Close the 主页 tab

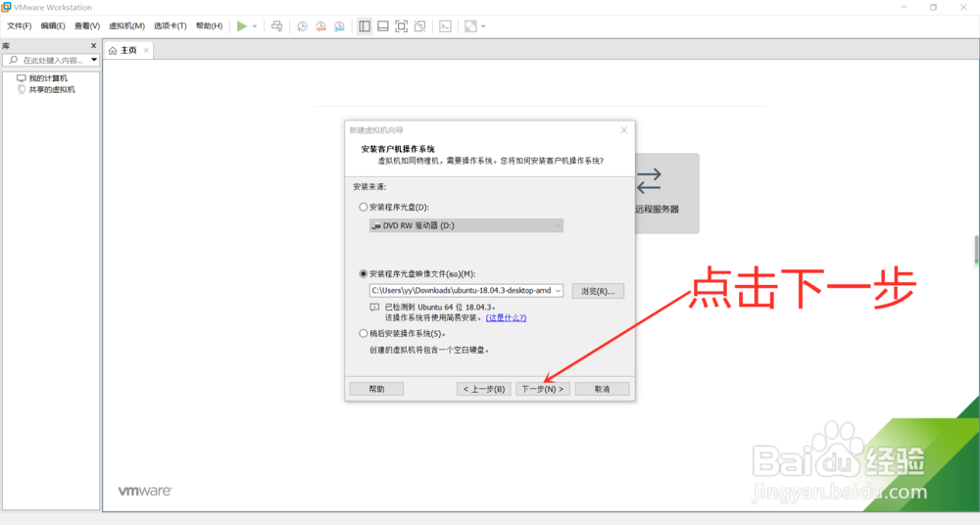coord(146,50)
